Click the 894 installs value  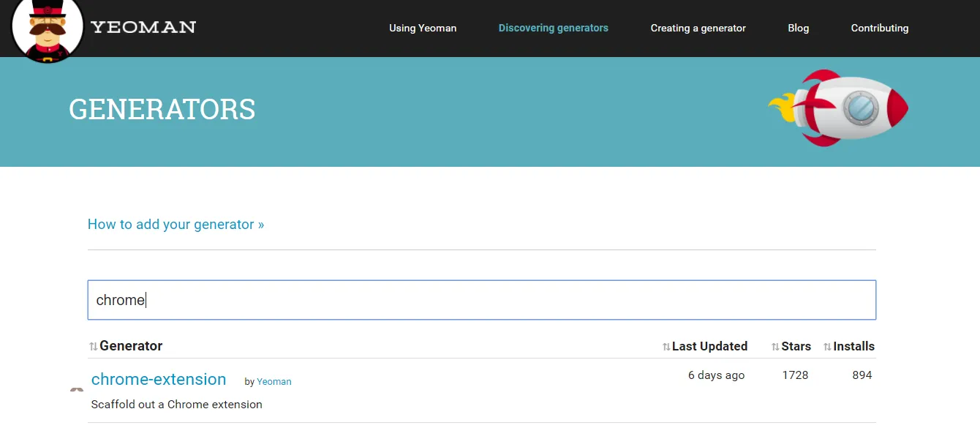pyautogui.click(x=862, y=375)
